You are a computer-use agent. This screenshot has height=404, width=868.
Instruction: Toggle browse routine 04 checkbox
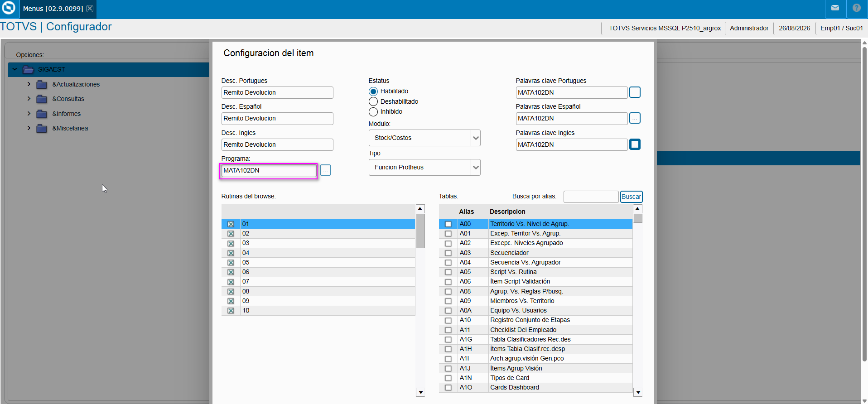click(231, 253)
